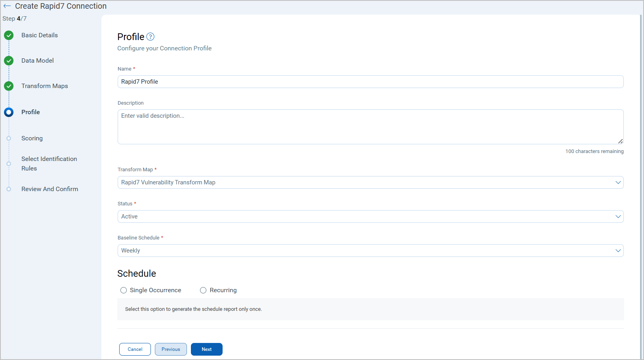
Task: Open the Profile help question-mark icon
Action: pos(151,37)
